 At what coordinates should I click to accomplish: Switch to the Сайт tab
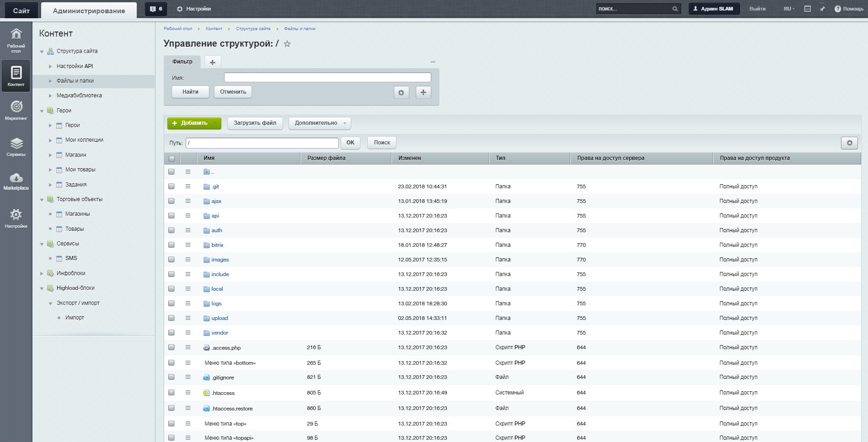21,11
